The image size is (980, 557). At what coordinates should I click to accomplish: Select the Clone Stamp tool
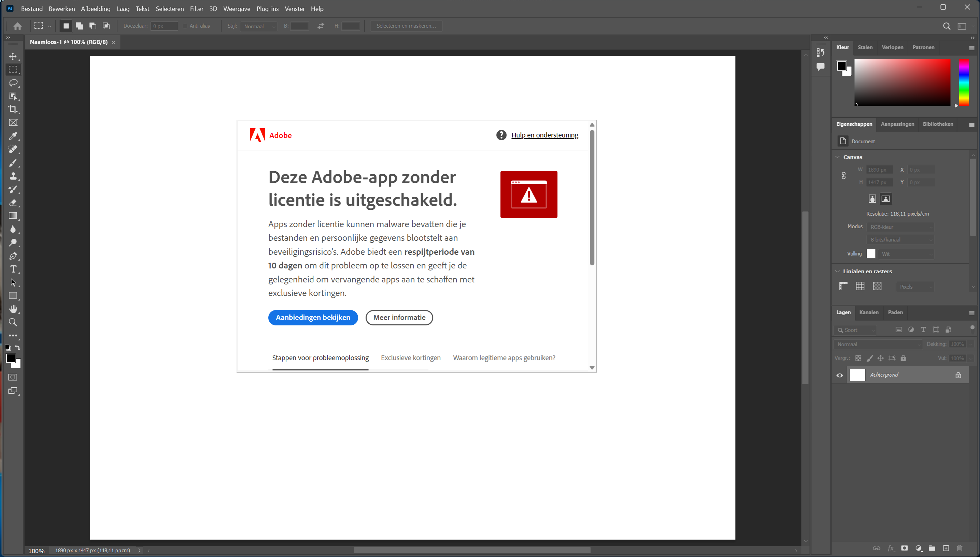(13, 176)
